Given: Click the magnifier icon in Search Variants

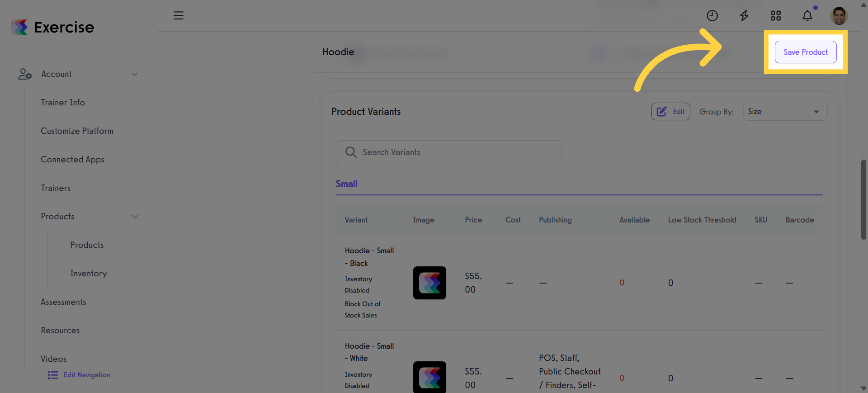Looking at the screenshot, I should coord(351,152).
